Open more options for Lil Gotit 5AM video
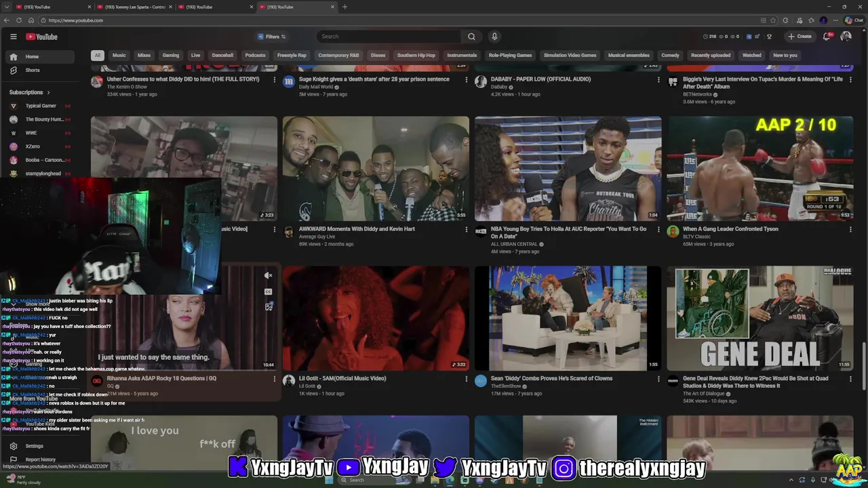 tap(466, 380)
